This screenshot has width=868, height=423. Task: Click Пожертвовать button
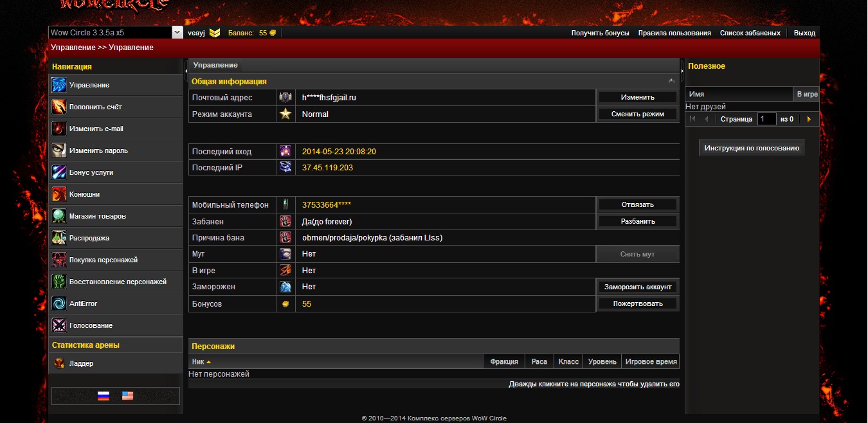(638, 303)
